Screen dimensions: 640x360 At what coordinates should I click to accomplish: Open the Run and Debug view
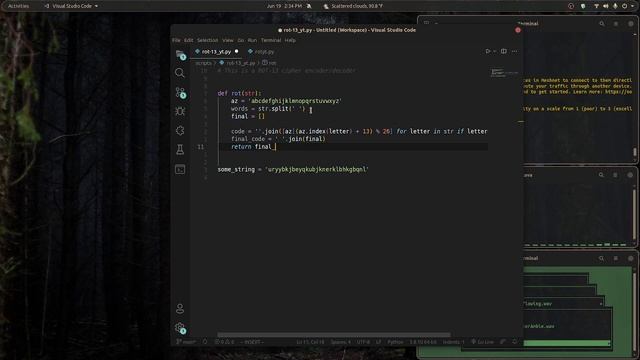click(180, 111)
